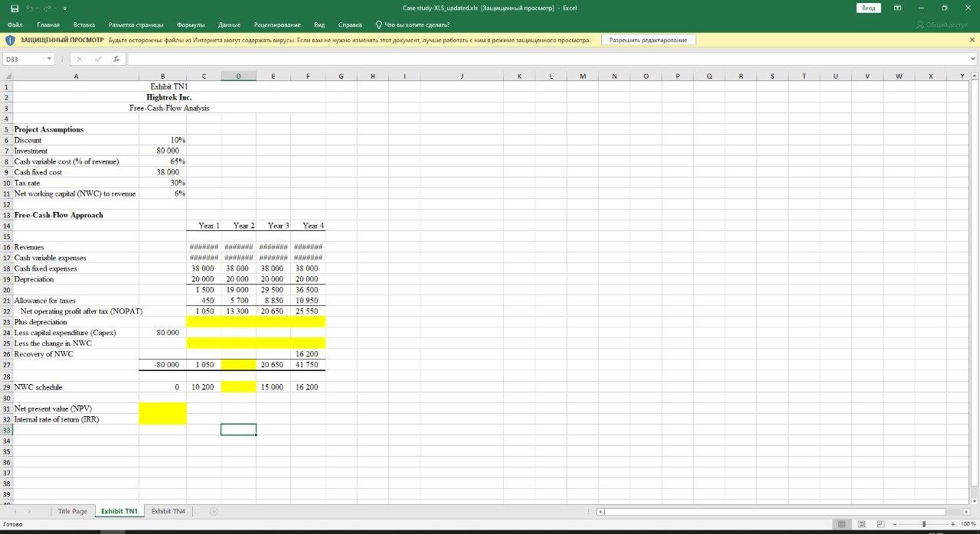This screenshot has height=534, width=980.
Task: Click the Name Box showing D33
Action: pyautogui.click(x=23, y=59)
